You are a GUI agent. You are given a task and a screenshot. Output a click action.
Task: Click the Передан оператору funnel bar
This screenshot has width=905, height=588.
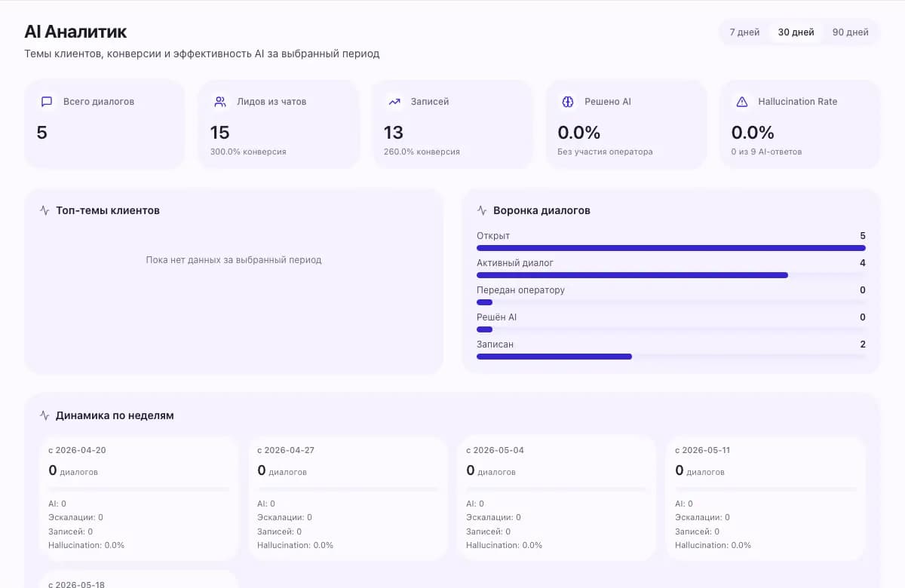coord(671,302)
